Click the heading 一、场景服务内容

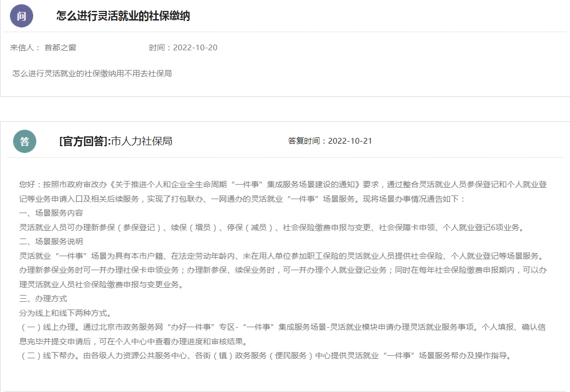pyautogui.click(x=51, y=213)
